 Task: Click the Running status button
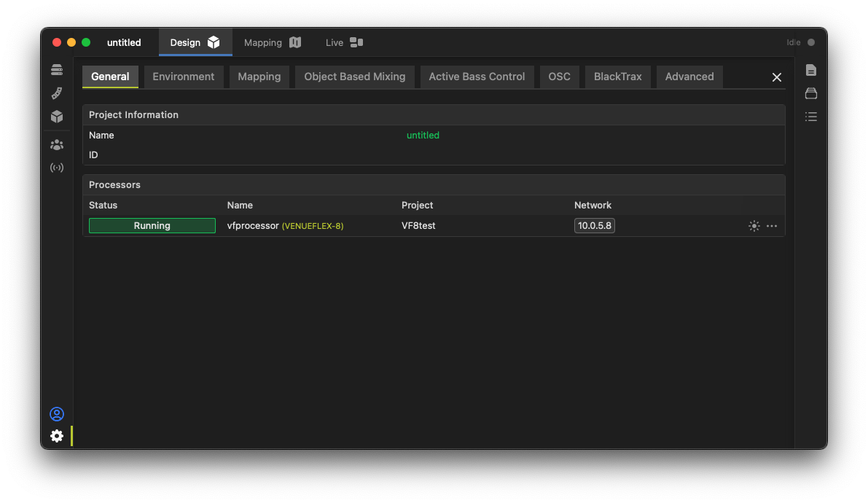point(152,226)
